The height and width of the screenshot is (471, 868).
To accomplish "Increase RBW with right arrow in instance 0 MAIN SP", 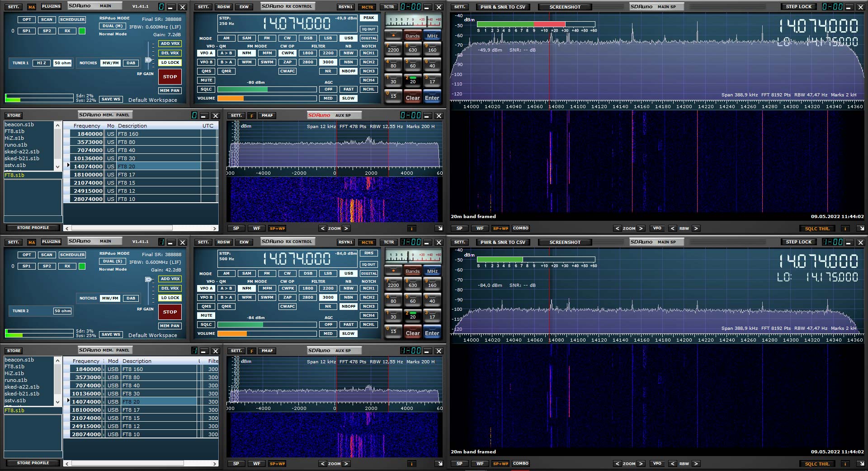I will tap(696, 228).
